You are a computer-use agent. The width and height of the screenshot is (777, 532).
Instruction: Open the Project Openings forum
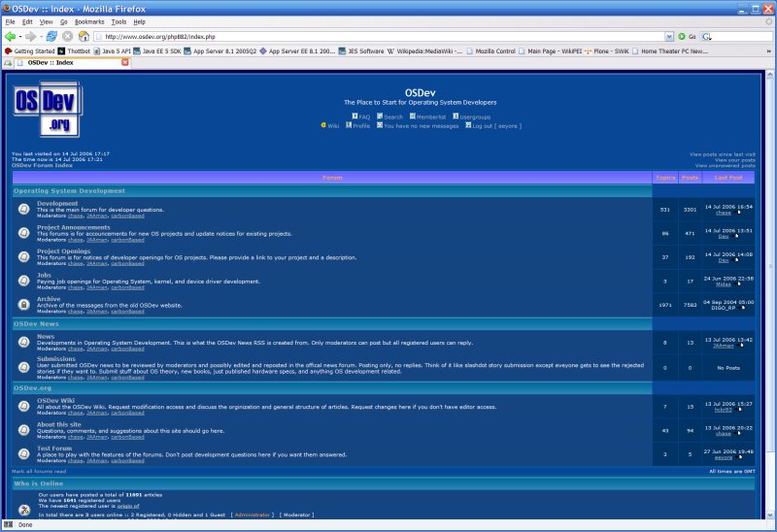click(x=63, y=251)
